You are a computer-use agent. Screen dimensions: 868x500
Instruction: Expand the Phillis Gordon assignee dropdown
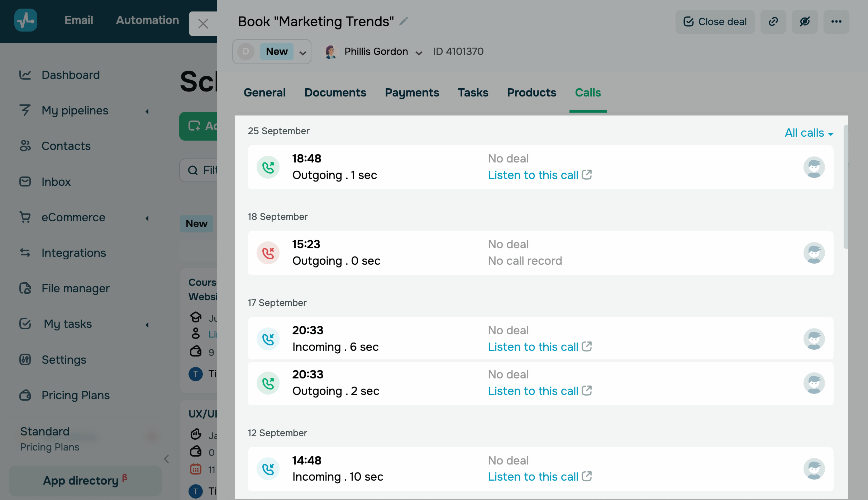click(419, 53)
